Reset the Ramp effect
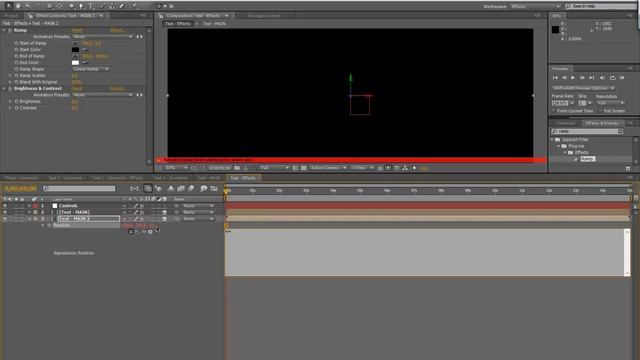640x360 pixels. (76, 30)
